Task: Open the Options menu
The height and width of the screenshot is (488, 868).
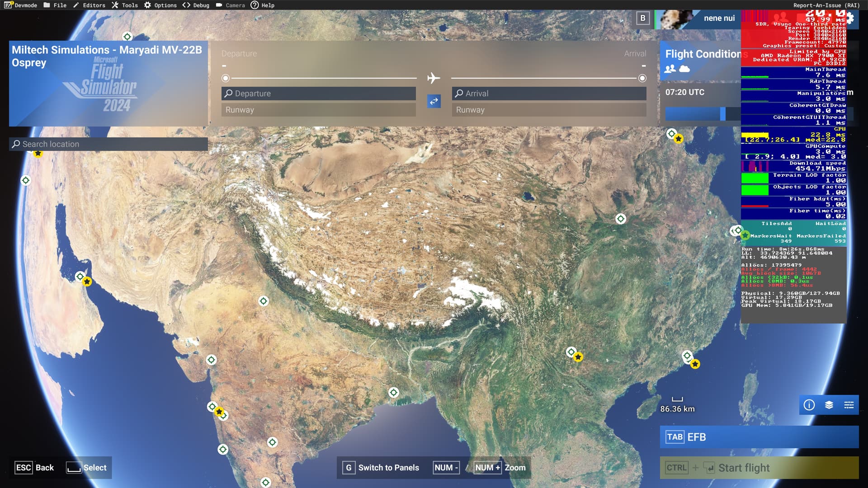Action: click(x=160, y=5)
